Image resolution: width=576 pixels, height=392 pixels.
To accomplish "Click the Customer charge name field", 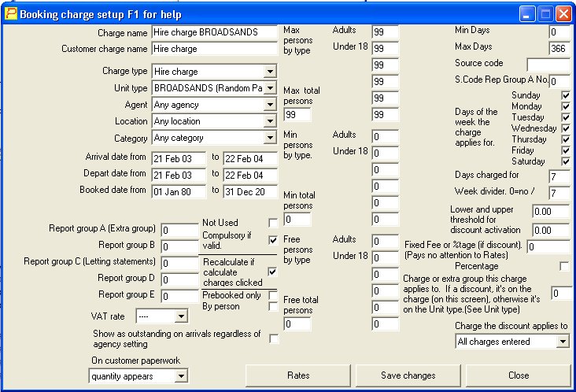I will (x=215, y=49).
